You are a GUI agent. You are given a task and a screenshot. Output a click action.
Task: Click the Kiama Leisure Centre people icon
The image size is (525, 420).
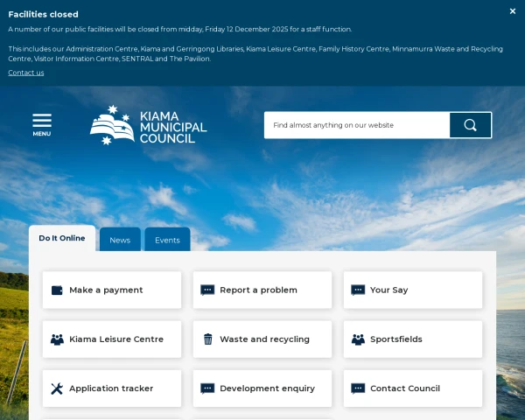pos(57,339)
